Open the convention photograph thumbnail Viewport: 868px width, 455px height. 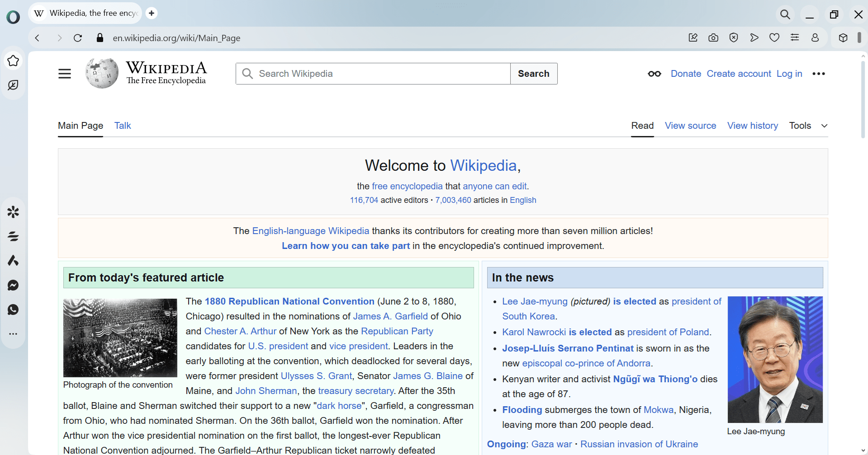[120, 338]
